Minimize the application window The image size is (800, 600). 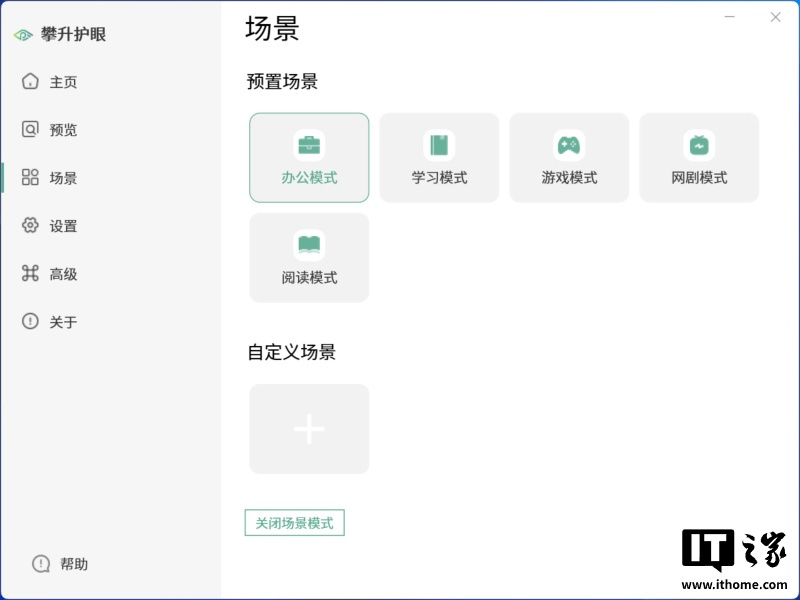click(731, 17)
